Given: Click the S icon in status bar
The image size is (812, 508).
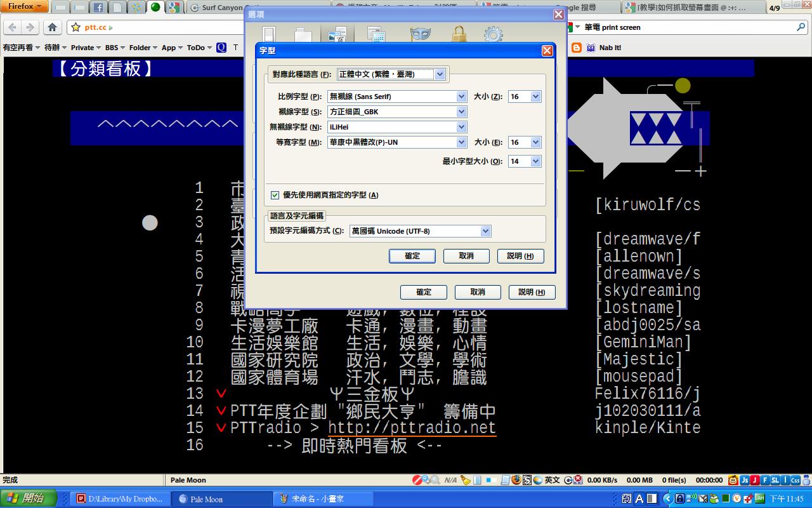Looking at the screenshot, I should tap(527, 480).
